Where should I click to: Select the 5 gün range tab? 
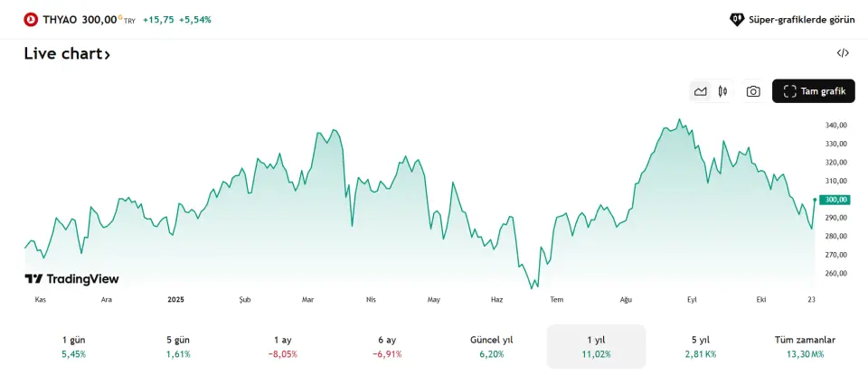178,346
